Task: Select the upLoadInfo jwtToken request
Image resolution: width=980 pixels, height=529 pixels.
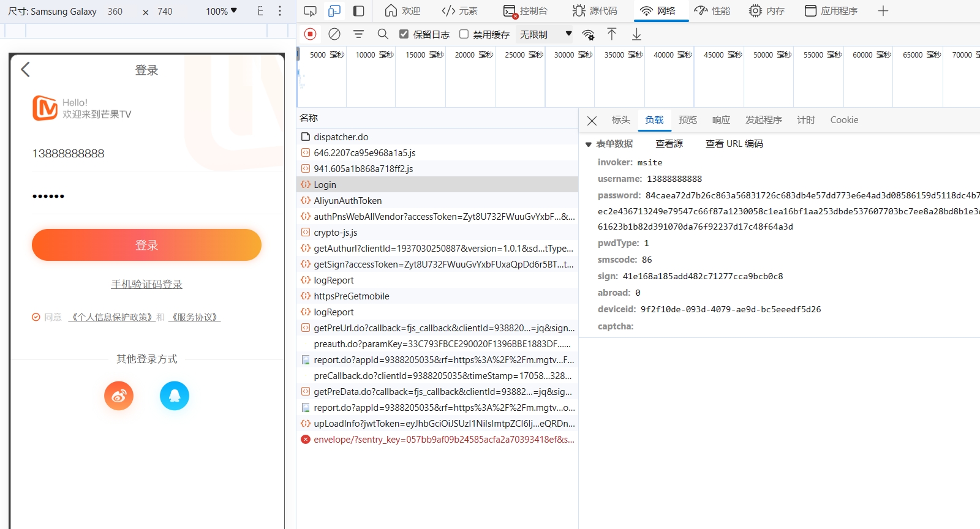Action: (x=437, y=424)
